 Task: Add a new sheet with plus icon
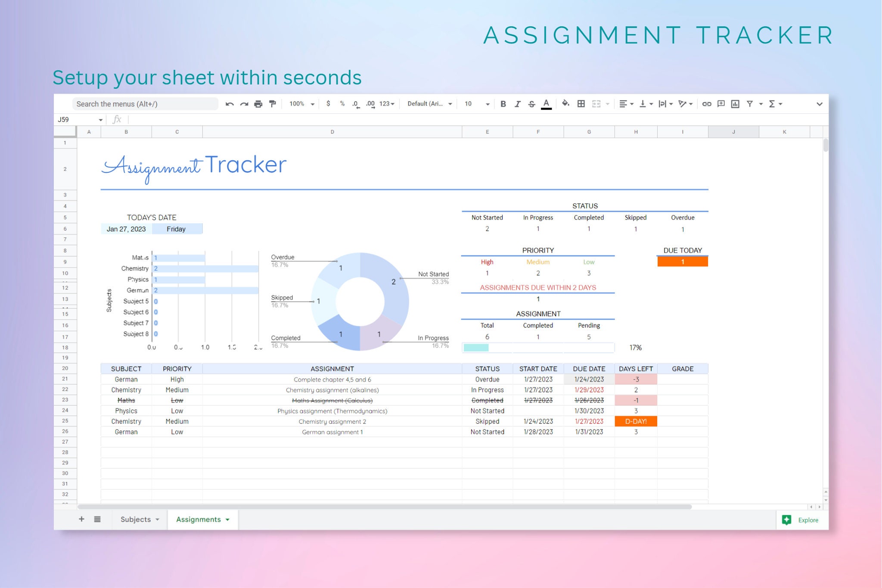81,519
